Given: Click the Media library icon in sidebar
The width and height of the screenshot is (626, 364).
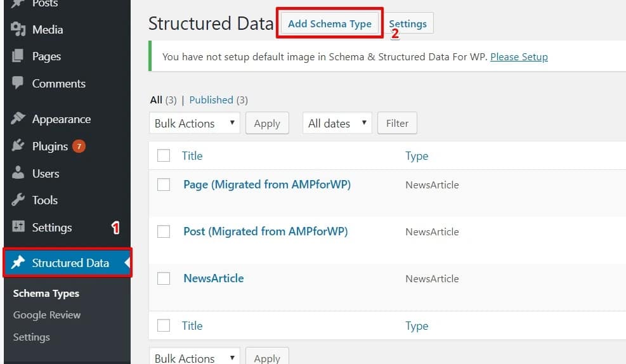Looking at the screenshot, I should click(x=18, y=29).
